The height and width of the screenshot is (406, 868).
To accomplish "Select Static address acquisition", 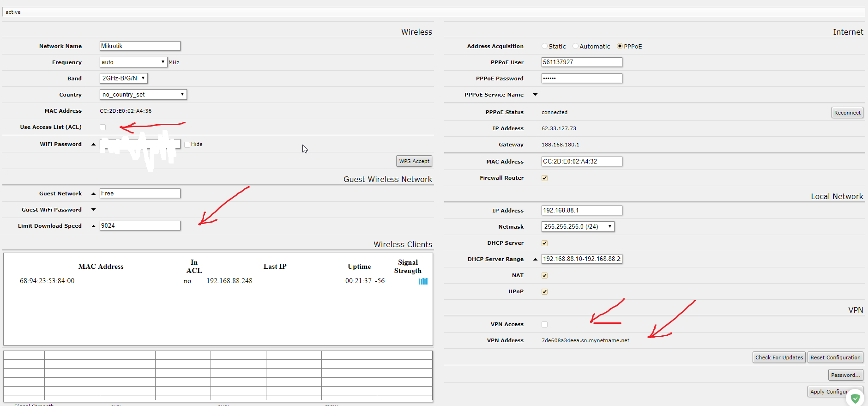I will pyautogui.click(x=545, y=46).
